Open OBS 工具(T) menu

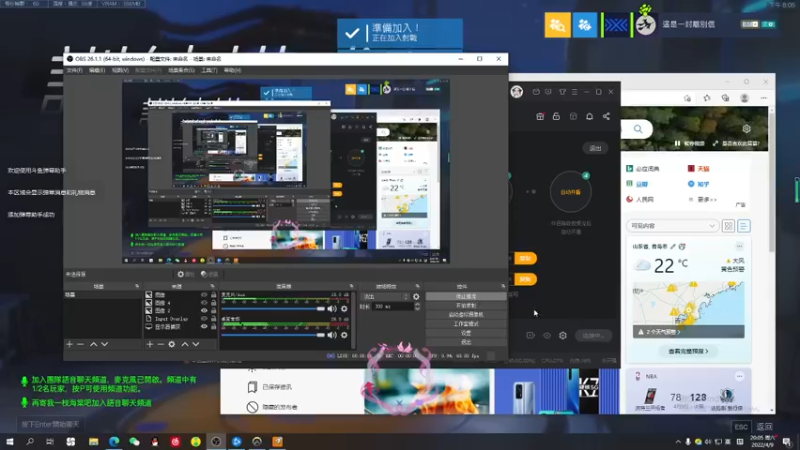pyautogui.click(x=209, y=70)
